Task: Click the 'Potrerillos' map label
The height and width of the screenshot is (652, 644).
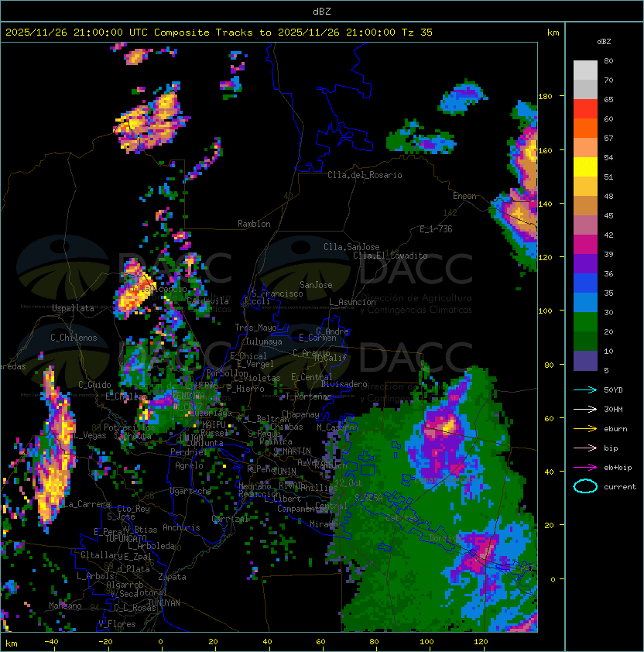Action: click(x=129, y=427)
